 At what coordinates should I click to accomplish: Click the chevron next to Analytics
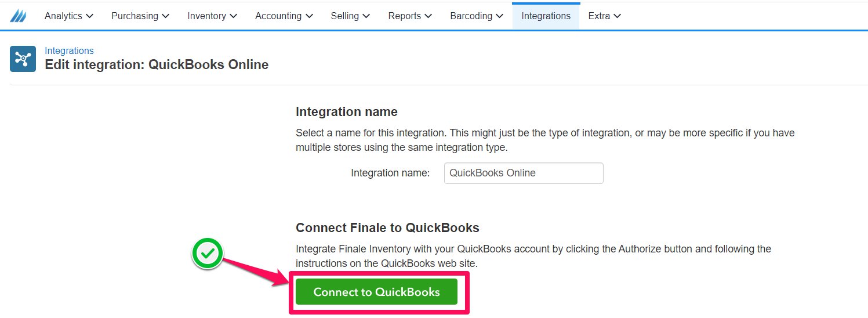click(89, 16)
